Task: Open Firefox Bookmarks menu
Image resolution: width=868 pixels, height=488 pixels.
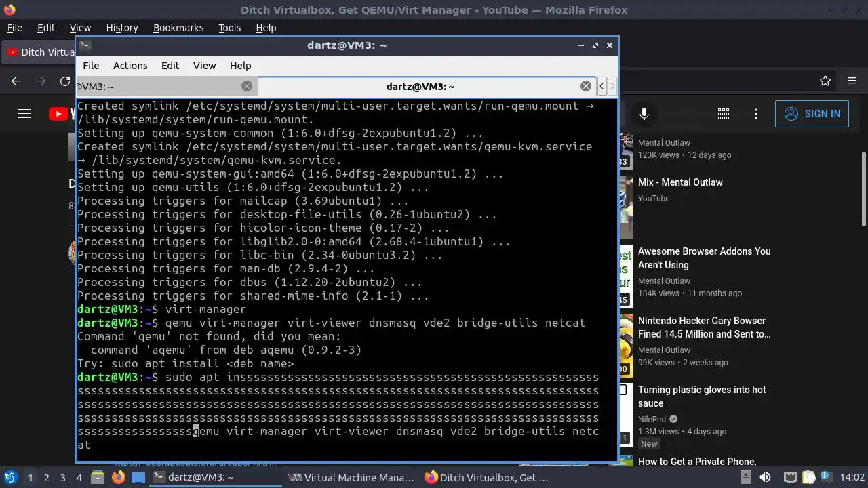Action: (178, 28)
